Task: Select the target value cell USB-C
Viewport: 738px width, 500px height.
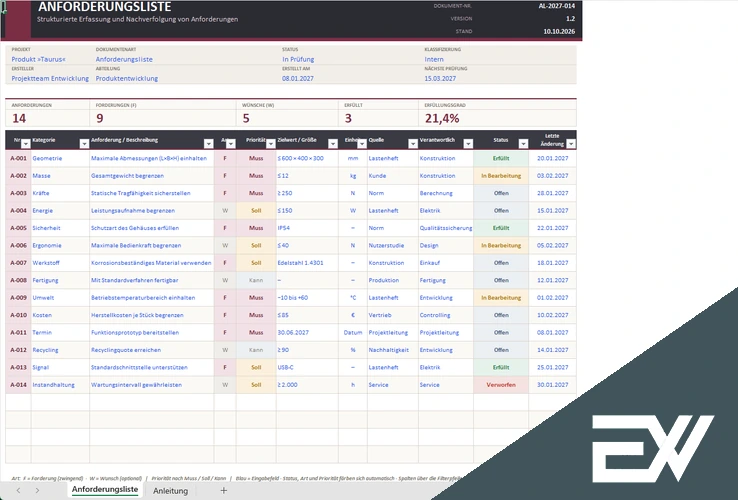Action: click(x=307, y=367)
